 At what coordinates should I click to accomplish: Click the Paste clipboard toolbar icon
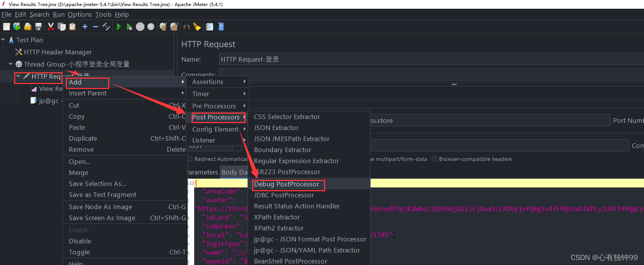point(72,27)
